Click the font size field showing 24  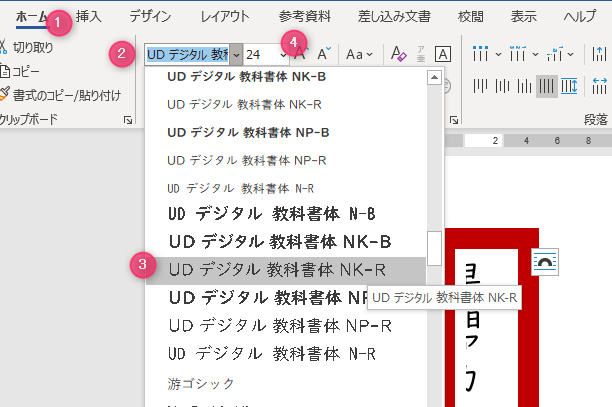point(262,54)
